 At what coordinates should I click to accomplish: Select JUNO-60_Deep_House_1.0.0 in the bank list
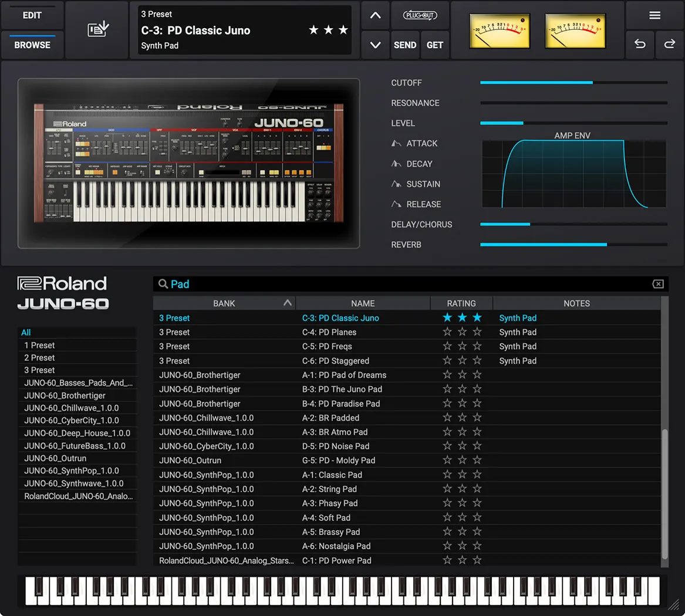point(77,432)
